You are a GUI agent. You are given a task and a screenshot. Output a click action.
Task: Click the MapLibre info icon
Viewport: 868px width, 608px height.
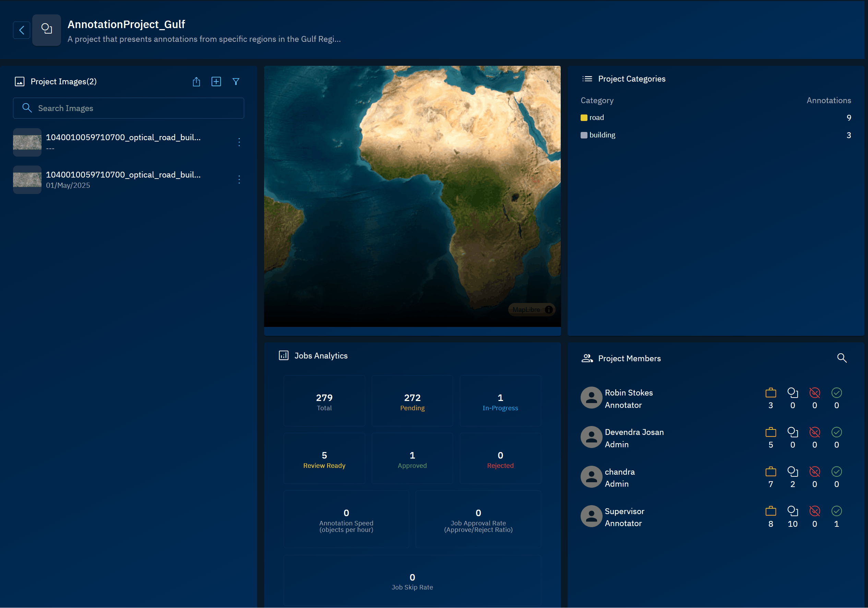tap(549, 309)
